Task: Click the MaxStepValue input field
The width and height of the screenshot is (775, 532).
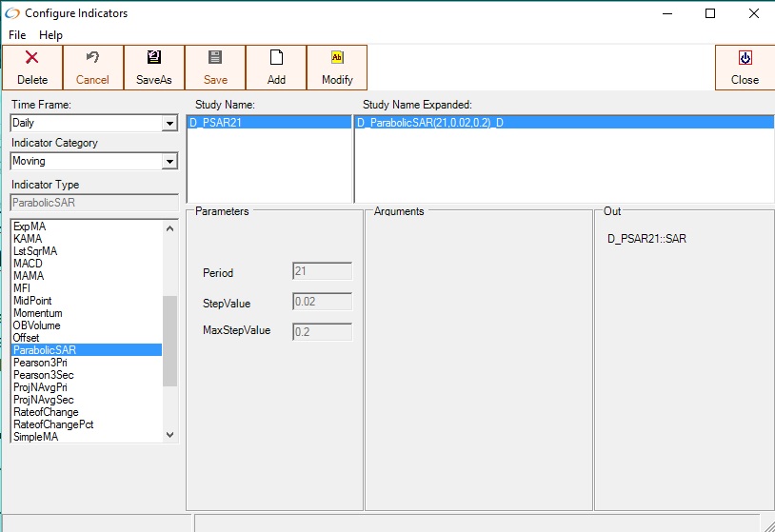Action: (321, 332)
